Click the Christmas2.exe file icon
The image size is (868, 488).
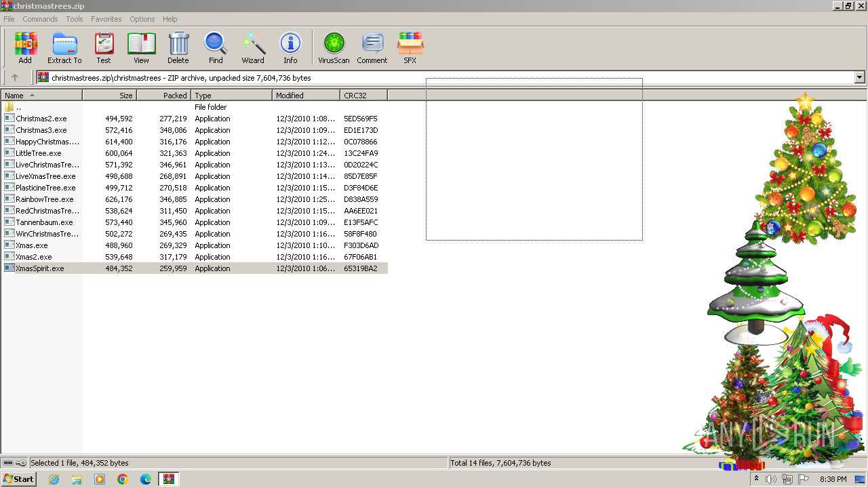tap(9, 119)
